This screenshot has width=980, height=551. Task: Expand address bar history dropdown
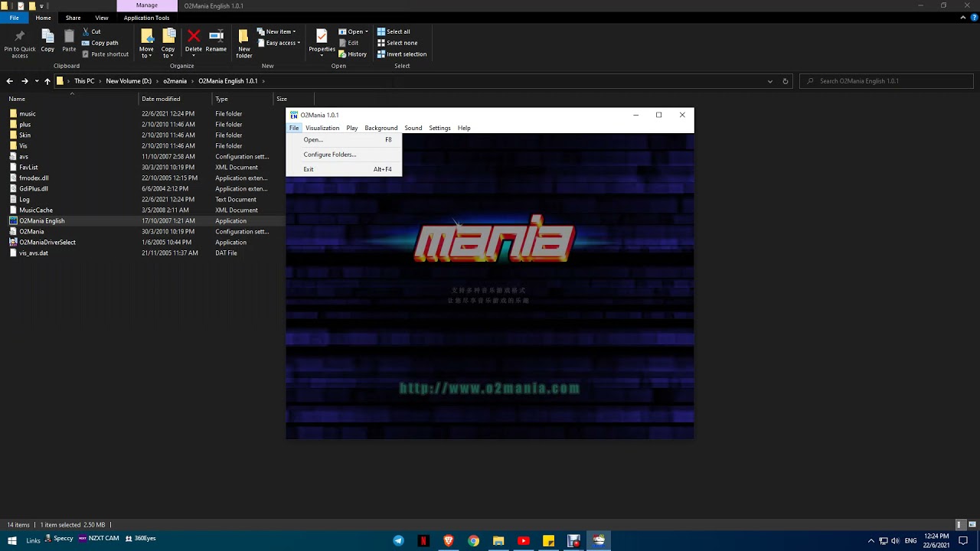[x=770, y=81]
